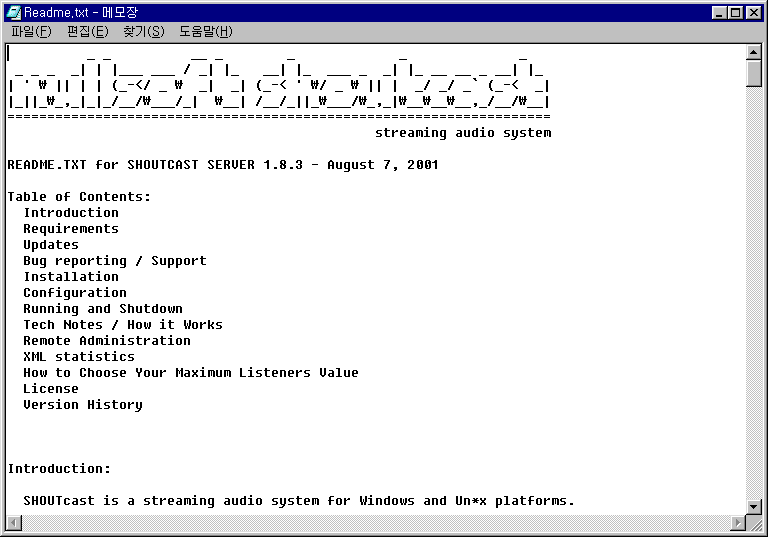Click the 'Remote Administration' line

click(107, 341)
